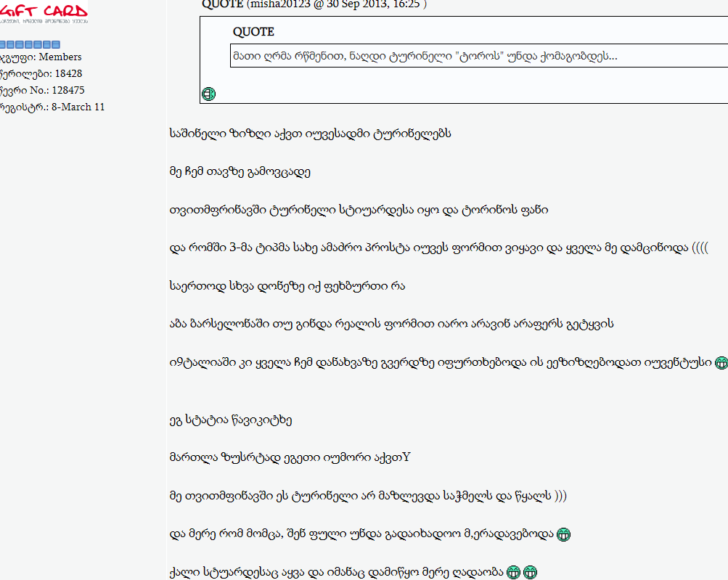Click the inner 'QUOTE' heading
728x580 pixels.
(x=253, y=32)
